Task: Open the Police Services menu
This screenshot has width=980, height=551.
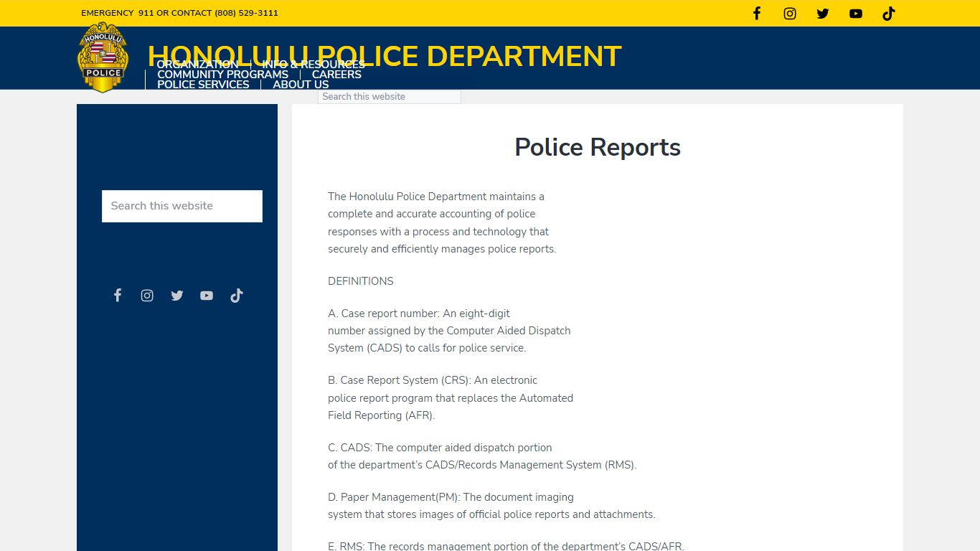Action: [203, 85]
